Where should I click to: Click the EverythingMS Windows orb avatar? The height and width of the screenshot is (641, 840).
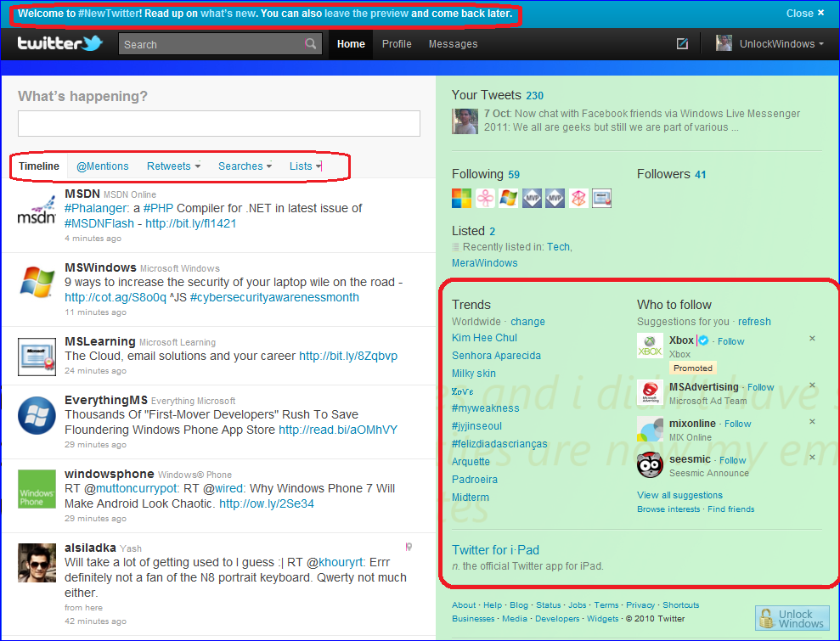(37, 415)
